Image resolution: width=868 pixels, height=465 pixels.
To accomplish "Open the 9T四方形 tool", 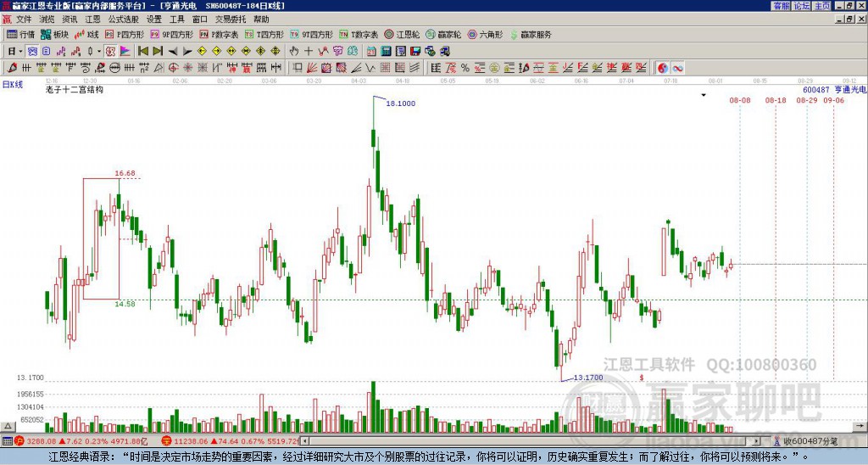I will click(x=311, y=34).
